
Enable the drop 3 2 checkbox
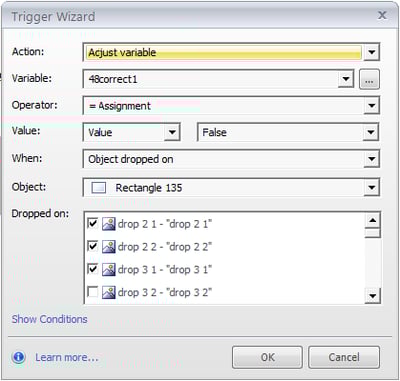[x=92, y=292]
